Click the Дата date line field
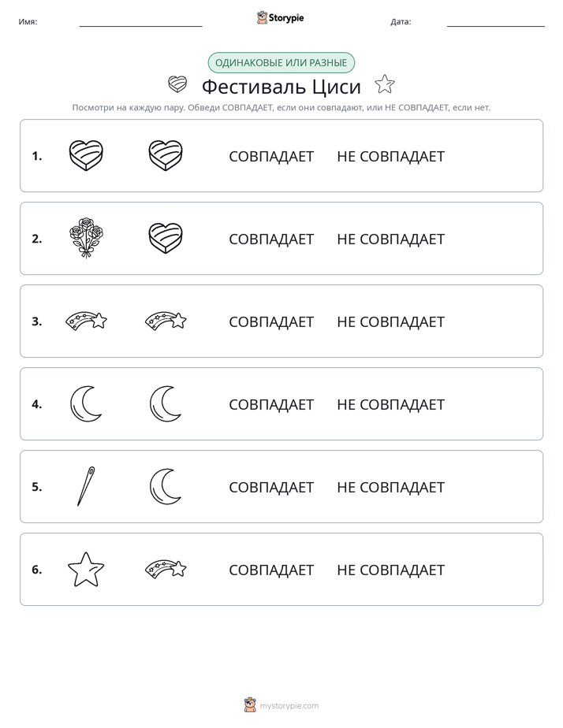This screenshot has height=728, width=563. (x=496, y=22)
